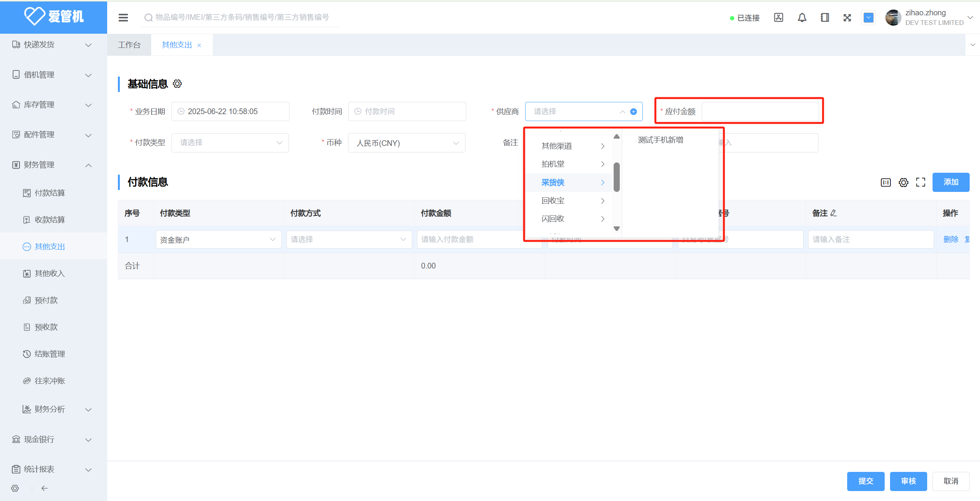This screenshot has width=980, height=501.
Task: Open the 币种 人民币(CNY) dropdown
Action: point(407,143)
